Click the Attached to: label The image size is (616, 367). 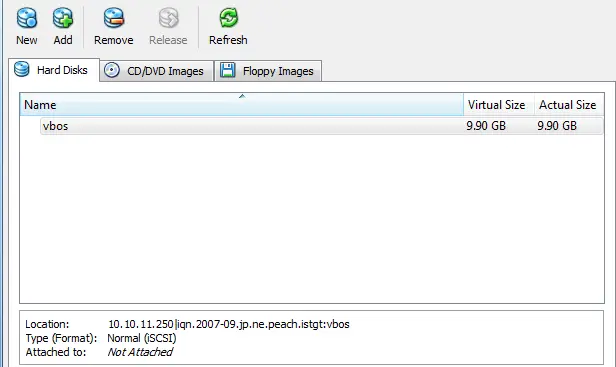[x=56, y=352]
